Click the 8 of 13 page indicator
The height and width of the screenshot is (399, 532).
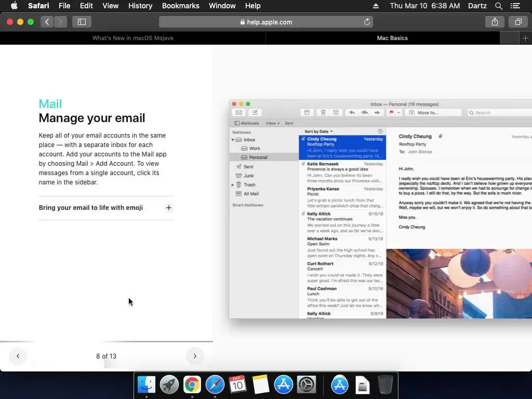[106, 356]
